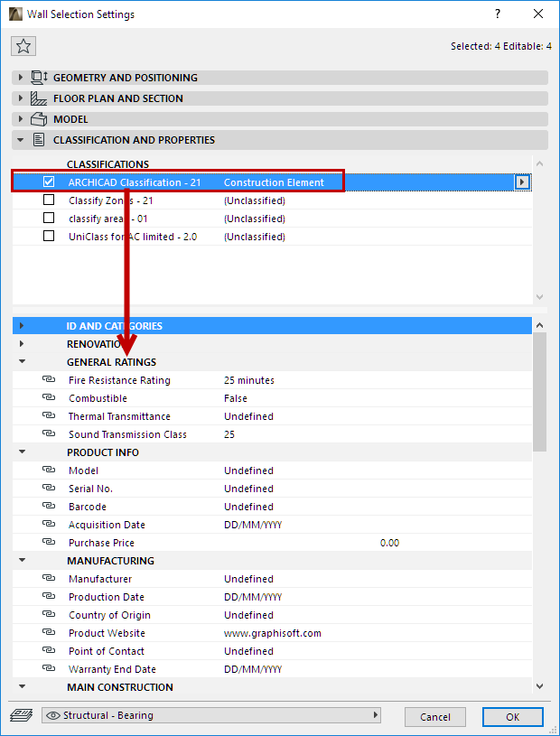
Task: Click the link icon for Warranty End Date
Action: [x=49, y=669]
